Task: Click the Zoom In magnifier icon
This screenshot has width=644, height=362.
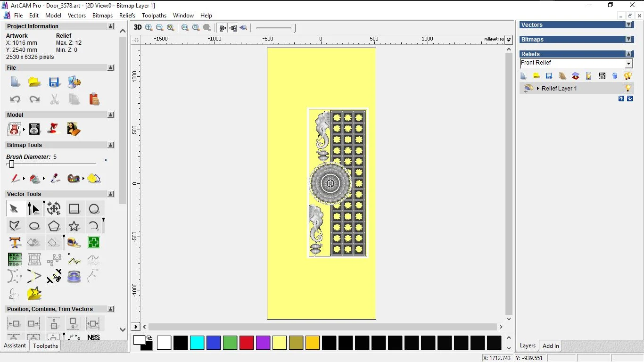Action: [x=149, y=28]
